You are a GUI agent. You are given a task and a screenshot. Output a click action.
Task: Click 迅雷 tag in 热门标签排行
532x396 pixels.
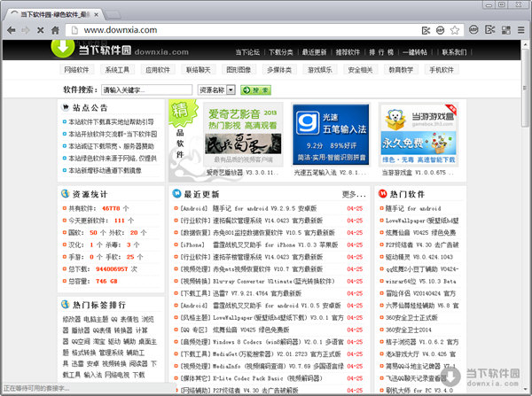78,364
